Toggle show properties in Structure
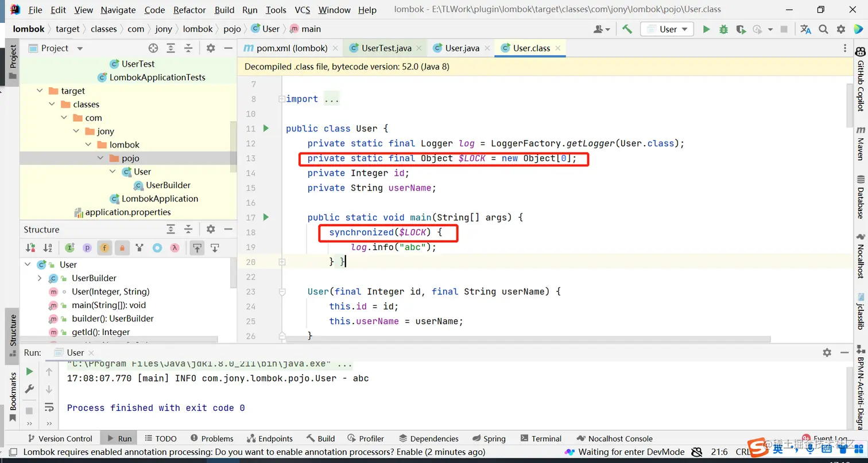 click(87, 248)
